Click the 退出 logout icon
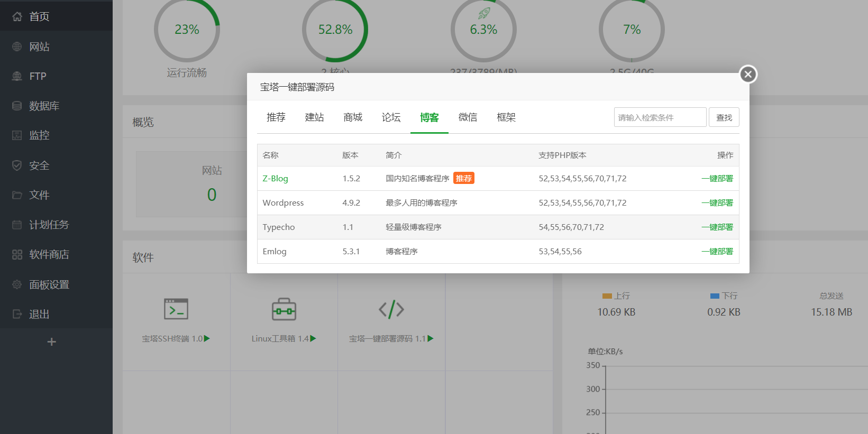868x434 pixels. (x=17, y=314)
